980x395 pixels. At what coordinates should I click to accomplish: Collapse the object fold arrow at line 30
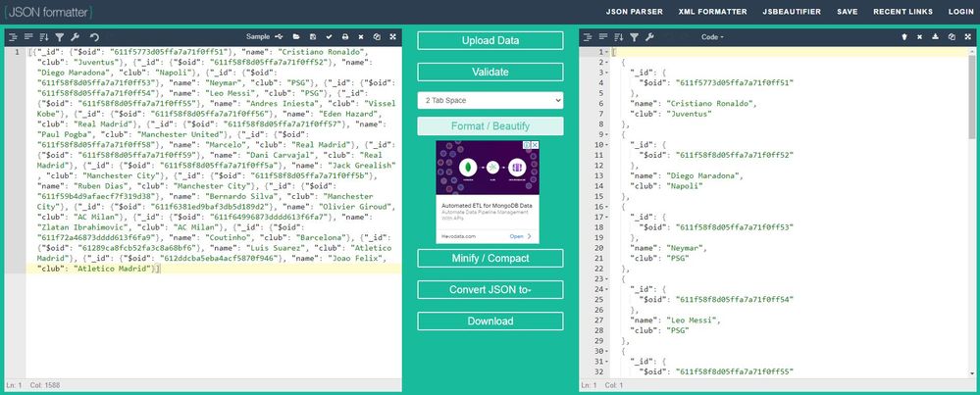607,351
